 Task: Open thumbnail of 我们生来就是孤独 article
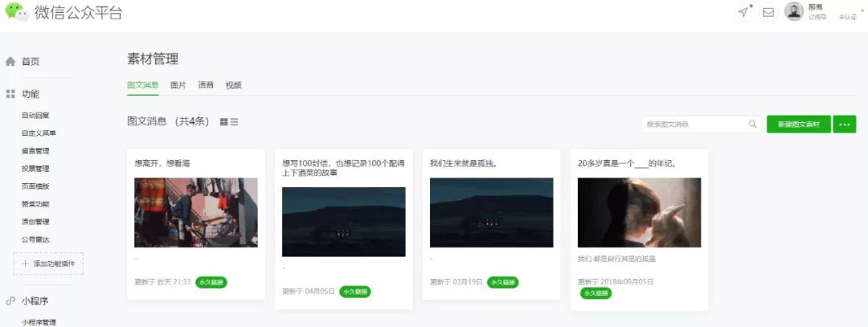click(x=492, y=212)
